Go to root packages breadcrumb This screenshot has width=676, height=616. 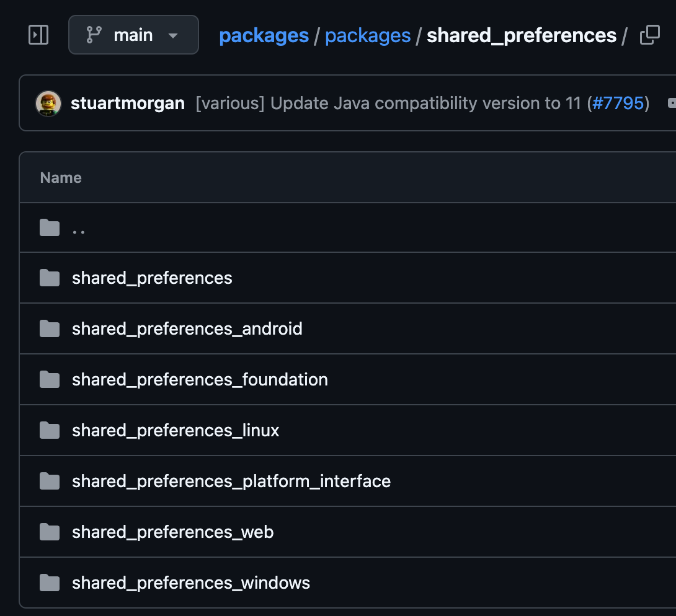point(264,36)
